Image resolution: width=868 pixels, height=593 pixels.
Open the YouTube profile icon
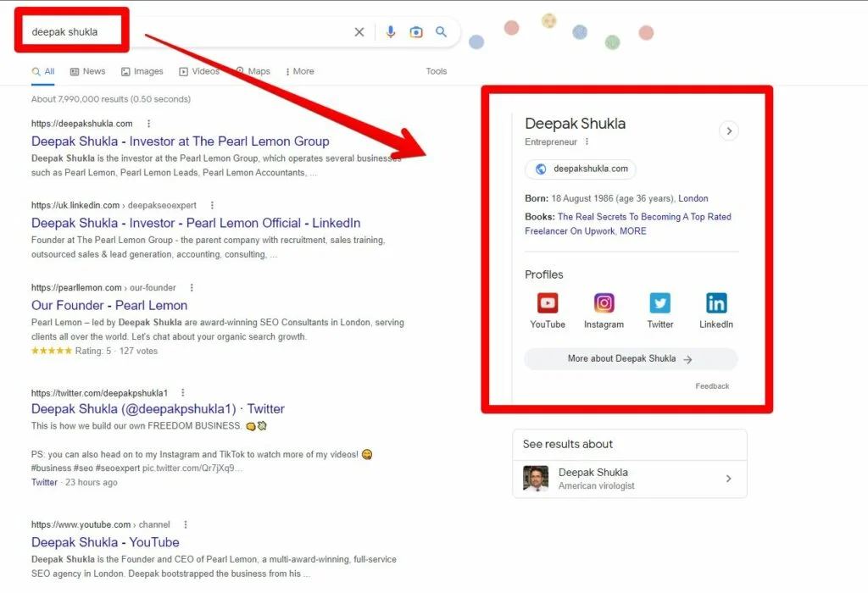click(548, 303)
